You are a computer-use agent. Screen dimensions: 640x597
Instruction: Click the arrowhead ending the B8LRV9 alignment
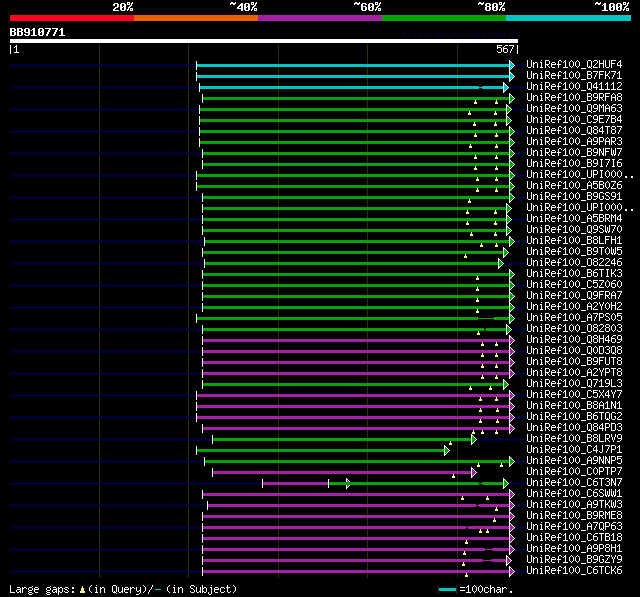coord(474,439)
